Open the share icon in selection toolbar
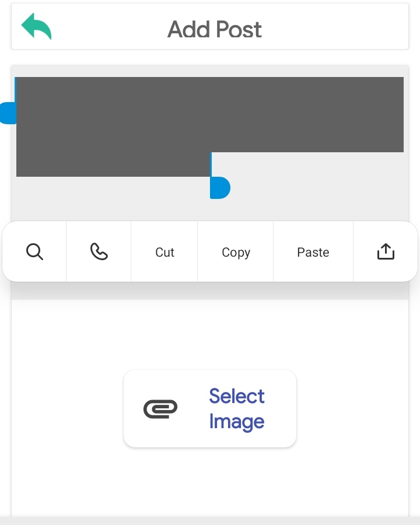The width and height of the screenshot is (420, 525). click(386, 252)
